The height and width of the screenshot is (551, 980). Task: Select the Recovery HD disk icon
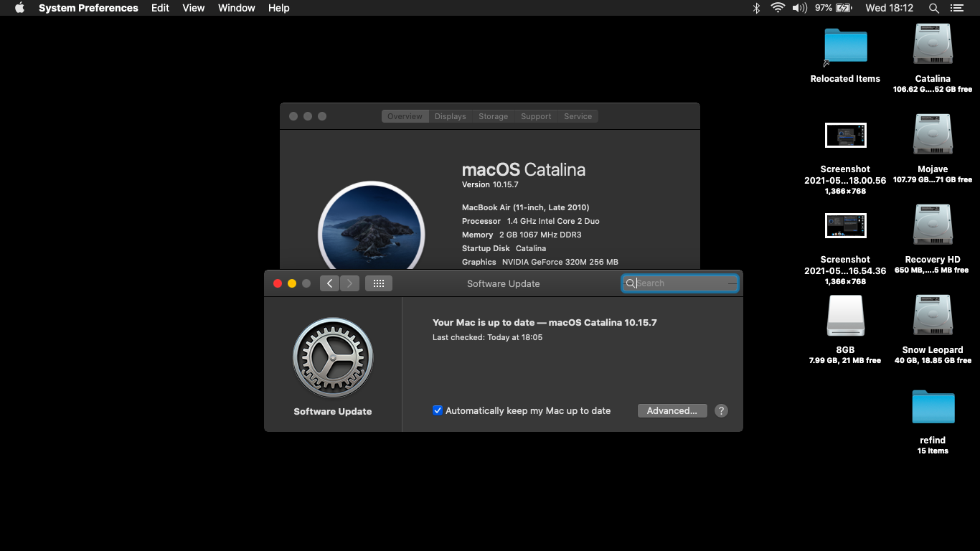coord(933,225)
